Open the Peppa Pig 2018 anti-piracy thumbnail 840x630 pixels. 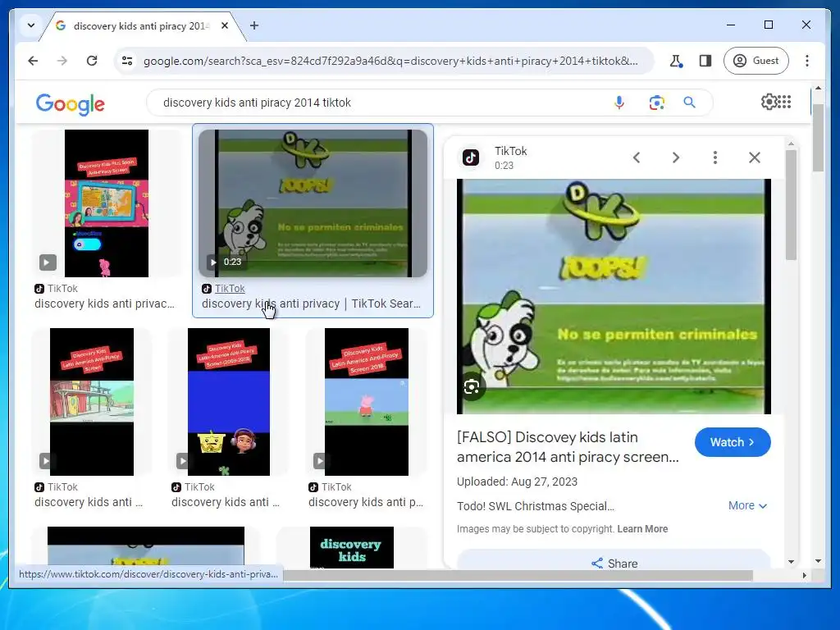tap(367, 402)
